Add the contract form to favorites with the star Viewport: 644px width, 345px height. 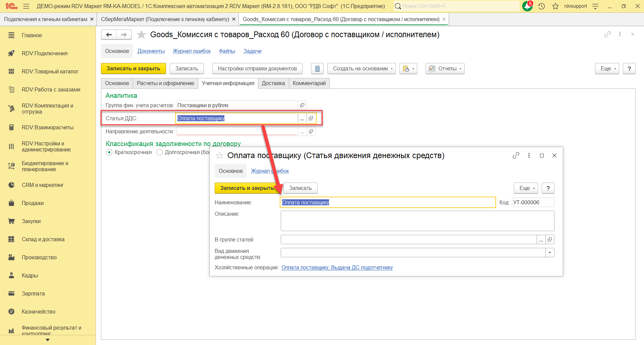tap(142, 34)
